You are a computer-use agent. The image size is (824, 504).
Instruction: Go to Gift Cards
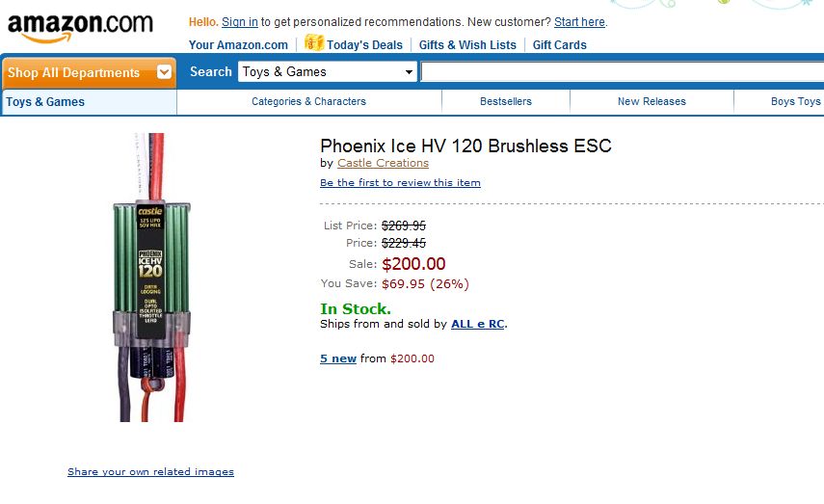click(x=559, y=45)
